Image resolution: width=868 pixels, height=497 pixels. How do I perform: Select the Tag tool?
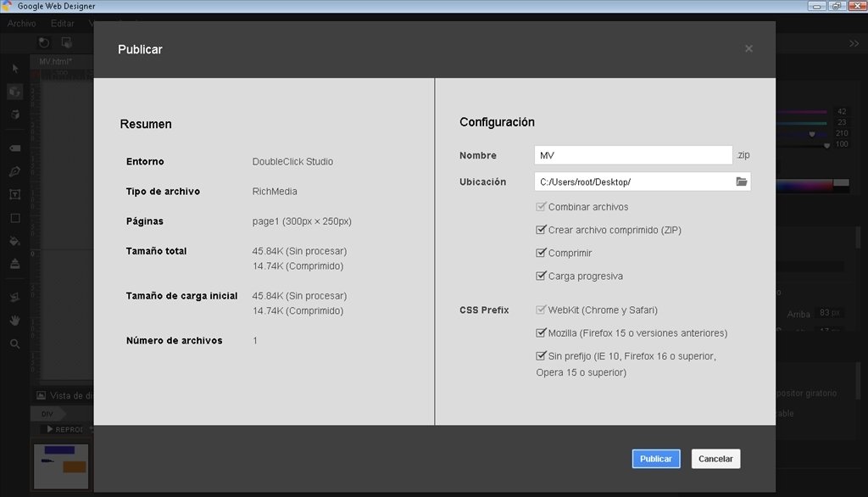[15, 148]
